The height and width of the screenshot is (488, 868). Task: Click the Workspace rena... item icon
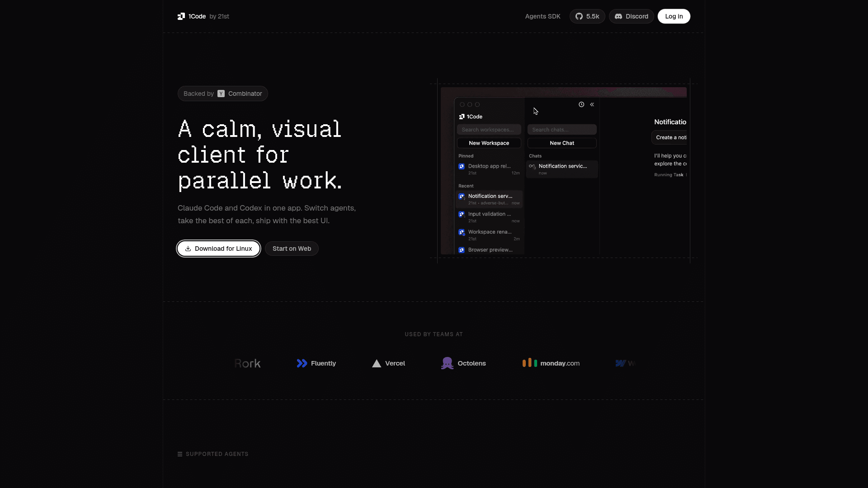pyautogui.click(x=462, y=232)
